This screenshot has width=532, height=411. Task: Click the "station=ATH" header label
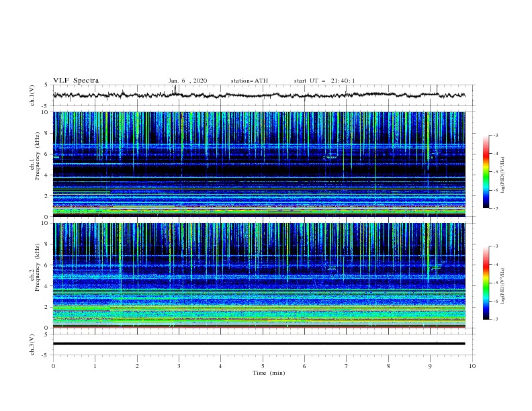(x=249, y=81)
